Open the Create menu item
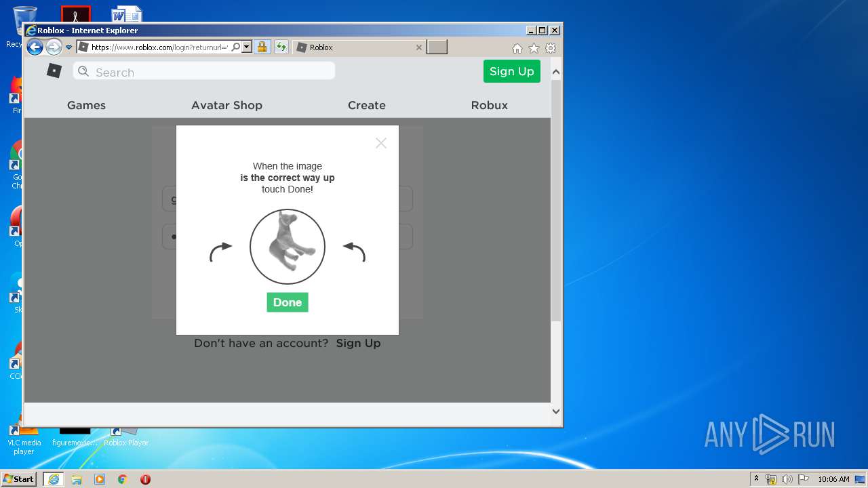Image resolution: width=868 pixels, height=488 pixels. (x=367, y=105)
